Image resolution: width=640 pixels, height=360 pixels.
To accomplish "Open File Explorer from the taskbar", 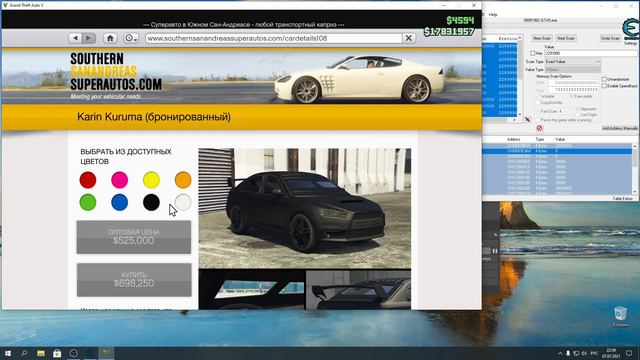I will point(41,353).
